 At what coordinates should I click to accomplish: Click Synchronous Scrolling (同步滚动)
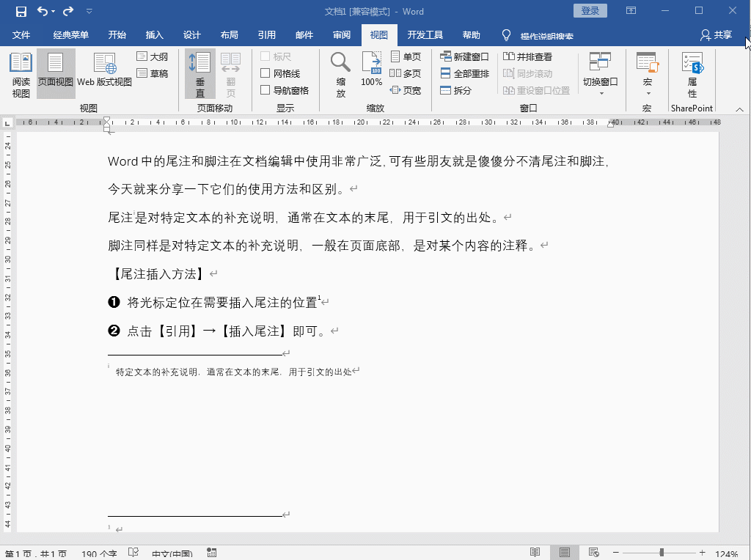tap(528, 73)
